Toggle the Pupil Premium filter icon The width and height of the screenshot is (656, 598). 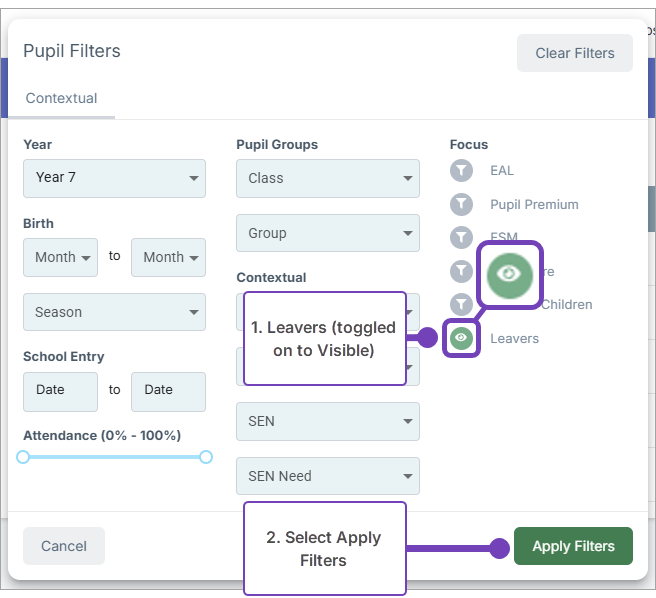point(461,204)
